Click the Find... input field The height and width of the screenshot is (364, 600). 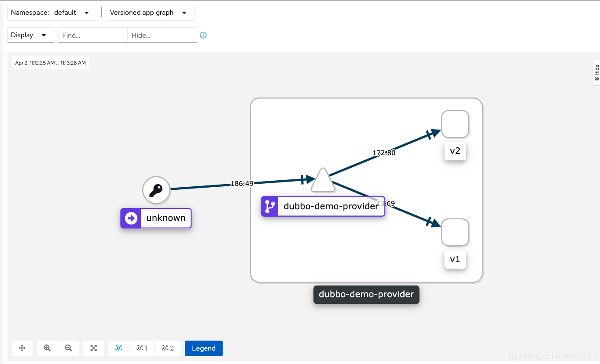point(93,35)
